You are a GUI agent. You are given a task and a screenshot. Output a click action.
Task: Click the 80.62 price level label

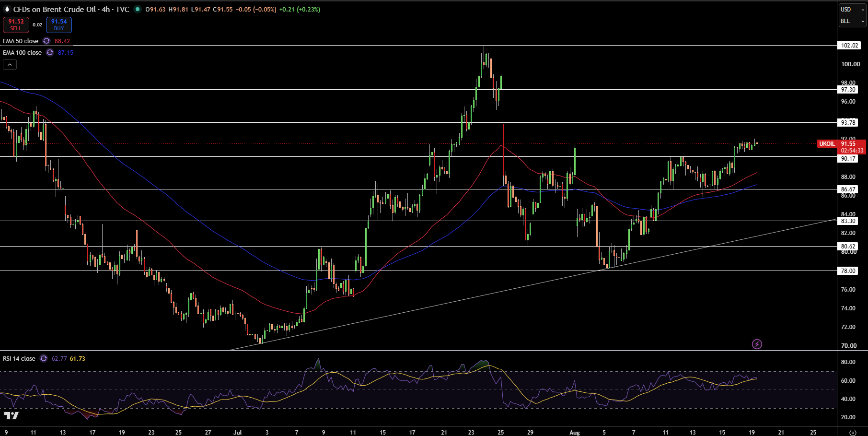[x=848, y=247]
